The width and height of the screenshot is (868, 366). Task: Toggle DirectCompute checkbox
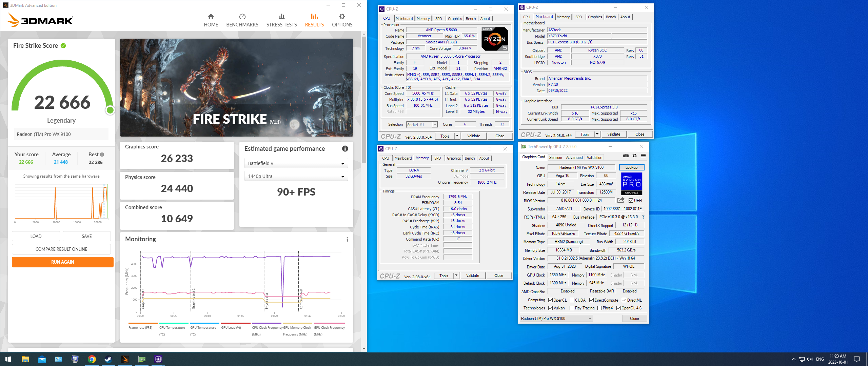(x=591, y=300)
